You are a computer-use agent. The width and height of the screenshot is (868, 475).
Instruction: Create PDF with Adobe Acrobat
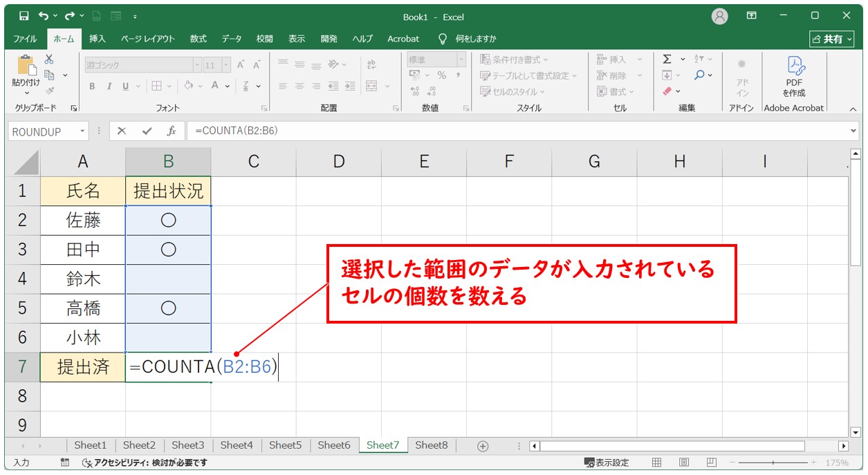[794, 77]
